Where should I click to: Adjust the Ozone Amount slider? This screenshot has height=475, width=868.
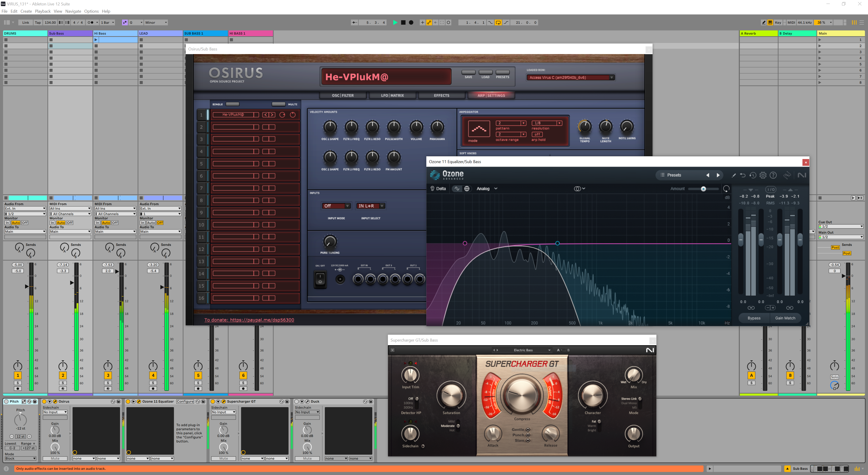[703, 189]
